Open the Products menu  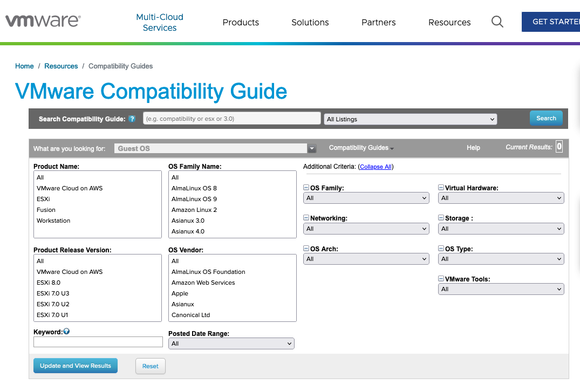(241, 23)
